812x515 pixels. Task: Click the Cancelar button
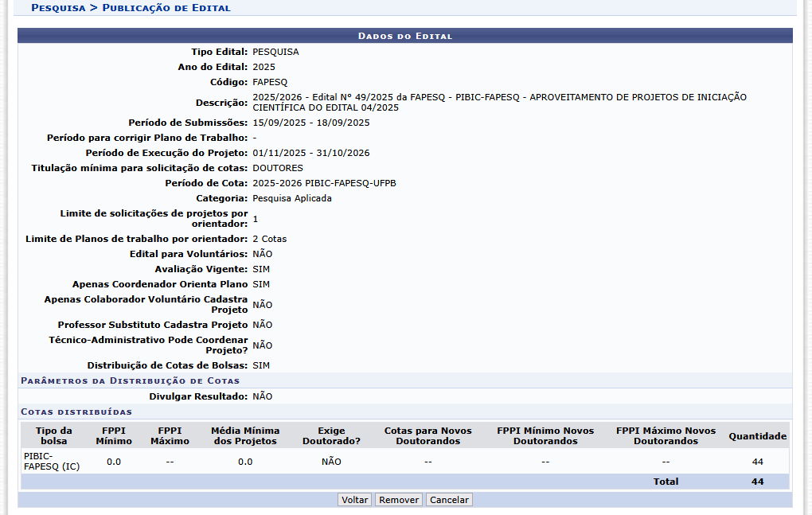pyautogui.click(x=449, y=500)
